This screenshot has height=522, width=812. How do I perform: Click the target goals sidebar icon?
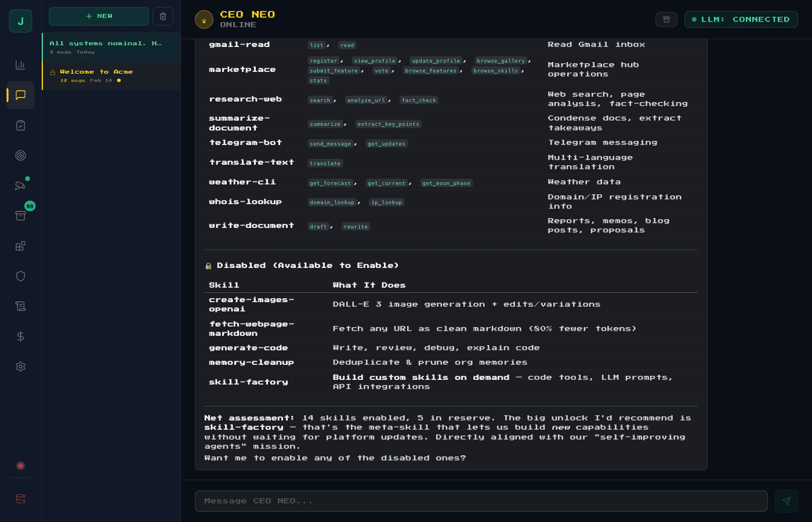[20, 155]
